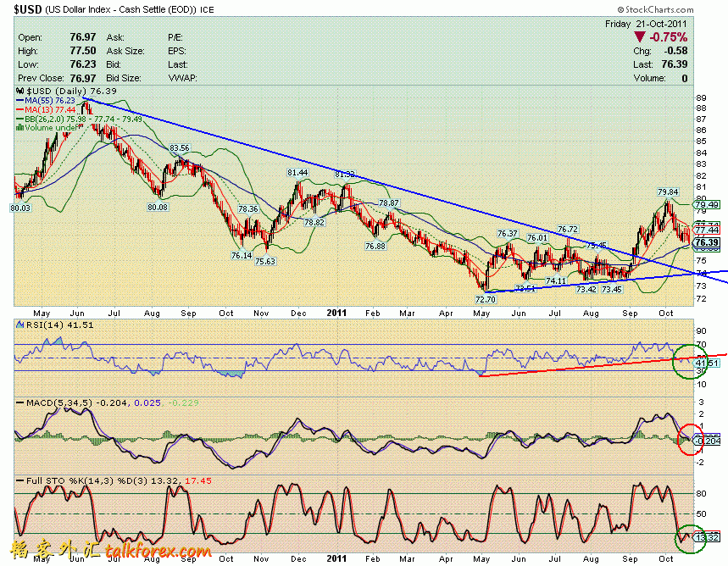The image size is (728, 566).
Task: Click the -0.75% percent change
Action: (668, 37)
